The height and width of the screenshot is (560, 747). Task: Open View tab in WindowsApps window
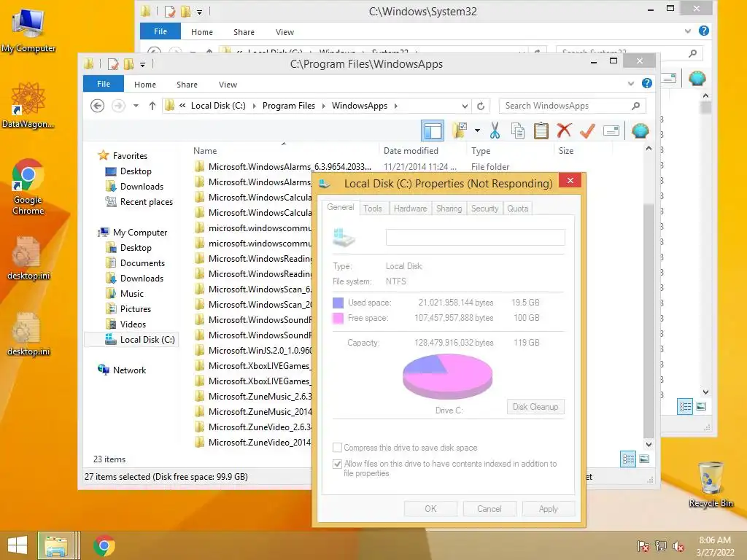coord(228,85)
